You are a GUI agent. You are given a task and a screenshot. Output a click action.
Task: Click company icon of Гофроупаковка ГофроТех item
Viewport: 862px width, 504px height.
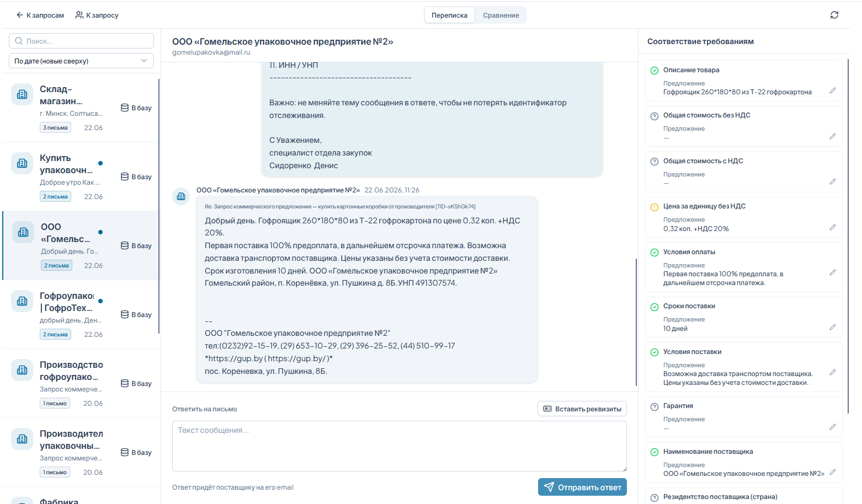[22, 301]
